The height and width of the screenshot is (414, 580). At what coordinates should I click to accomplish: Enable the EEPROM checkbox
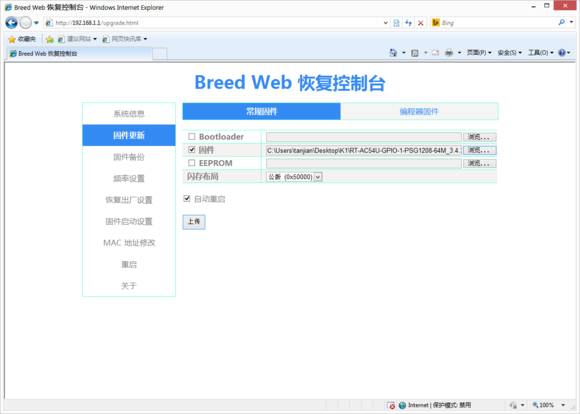[192, 163]
